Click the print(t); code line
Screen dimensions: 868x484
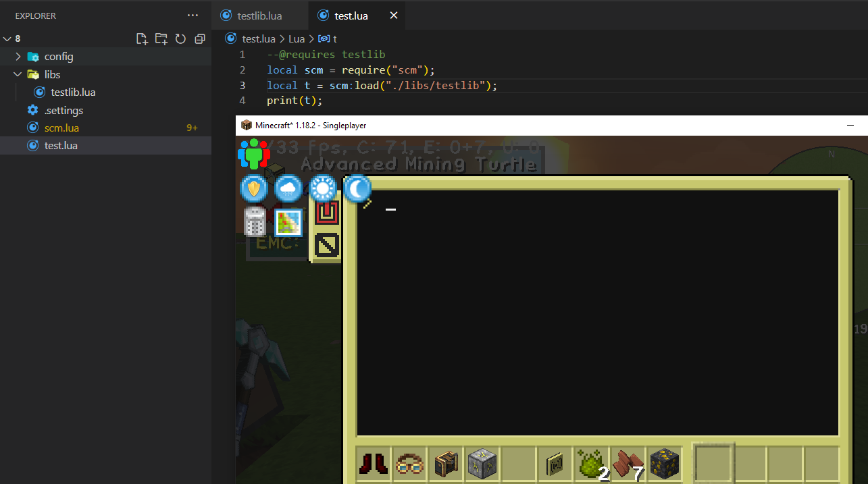(295, 101)
